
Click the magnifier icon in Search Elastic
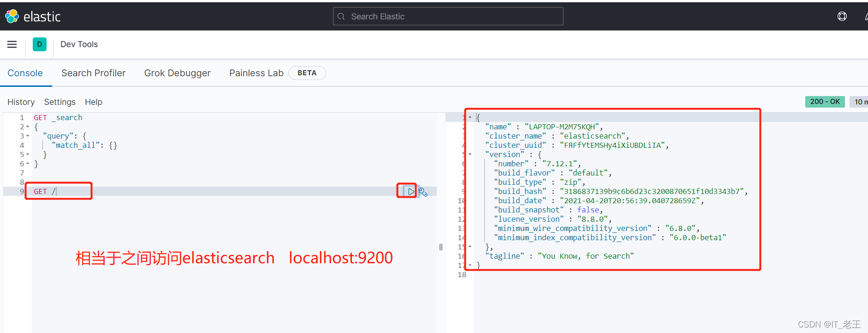coord(341,17)
